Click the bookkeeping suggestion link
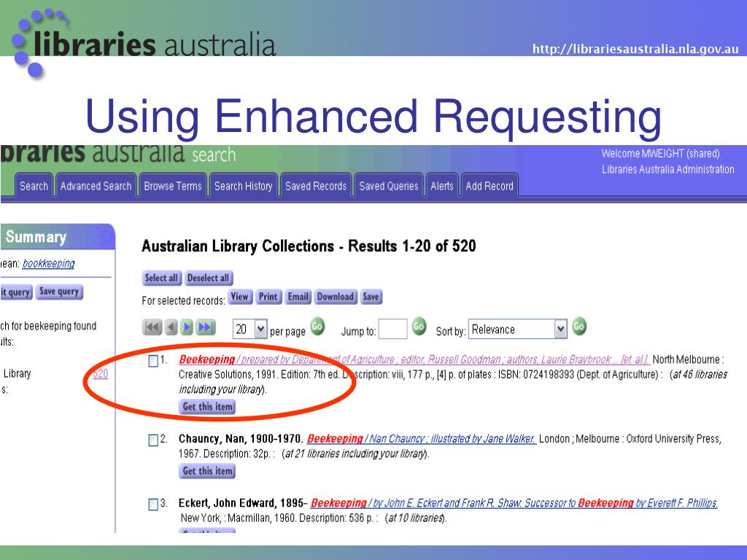Screen dimensions: 747x560 click(x=49, y=264)
